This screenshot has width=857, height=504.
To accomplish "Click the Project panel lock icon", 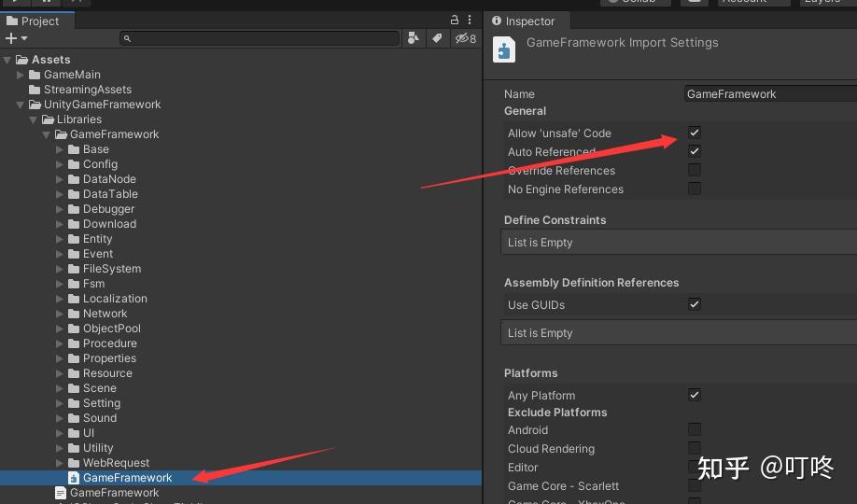I will pos(455,20).
